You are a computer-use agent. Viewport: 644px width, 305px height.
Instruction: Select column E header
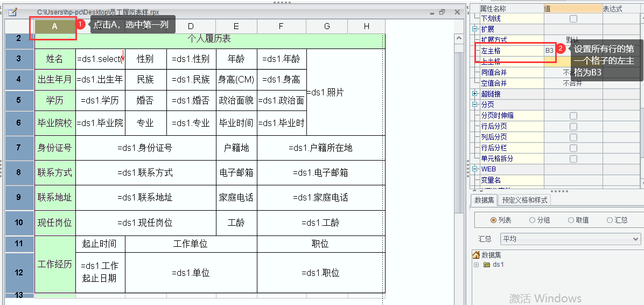[x=236, y=26]
